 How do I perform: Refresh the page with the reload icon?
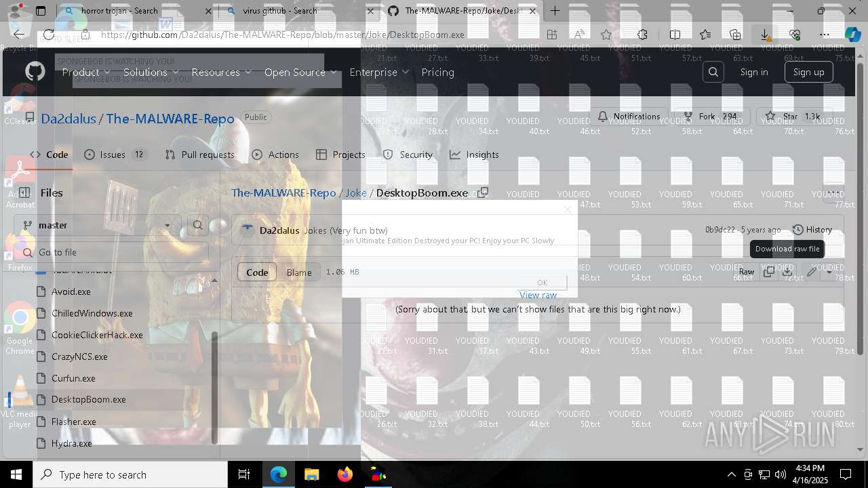tap(49, 35)
